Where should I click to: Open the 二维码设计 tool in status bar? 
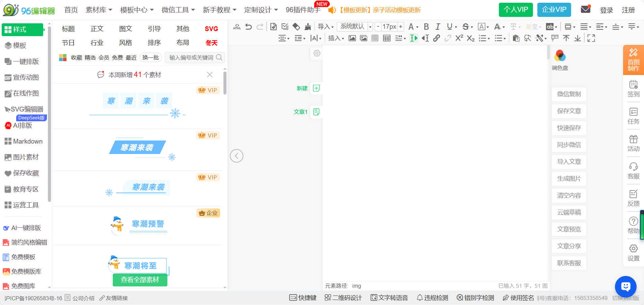coord(343,298)
